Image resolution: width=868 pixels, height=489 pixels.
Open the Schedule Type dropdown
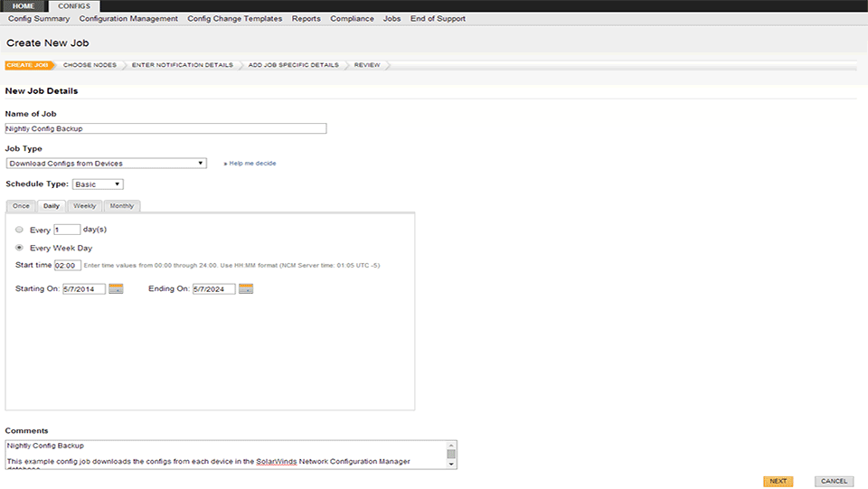pyautogui.click(x=99, y=184)
